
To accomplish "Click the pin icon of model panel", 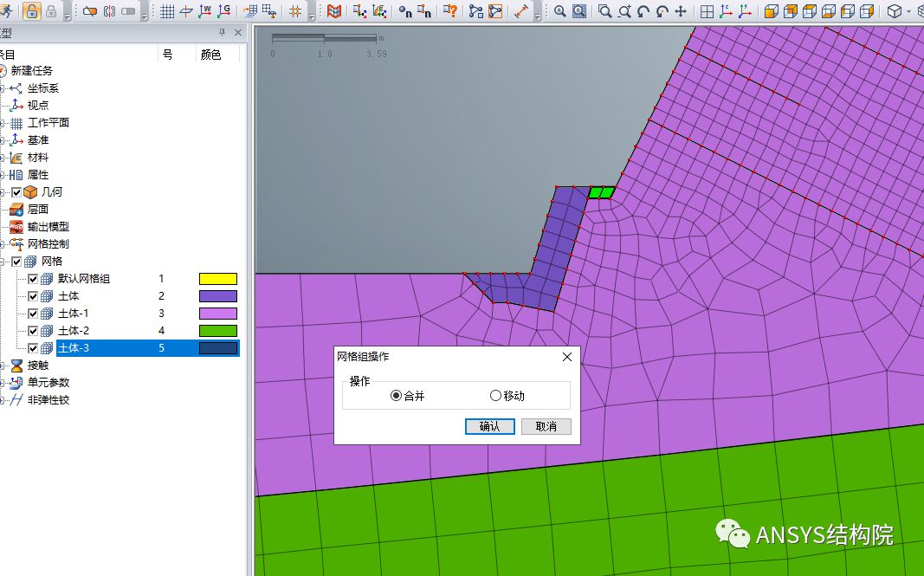I will (223, 32).
